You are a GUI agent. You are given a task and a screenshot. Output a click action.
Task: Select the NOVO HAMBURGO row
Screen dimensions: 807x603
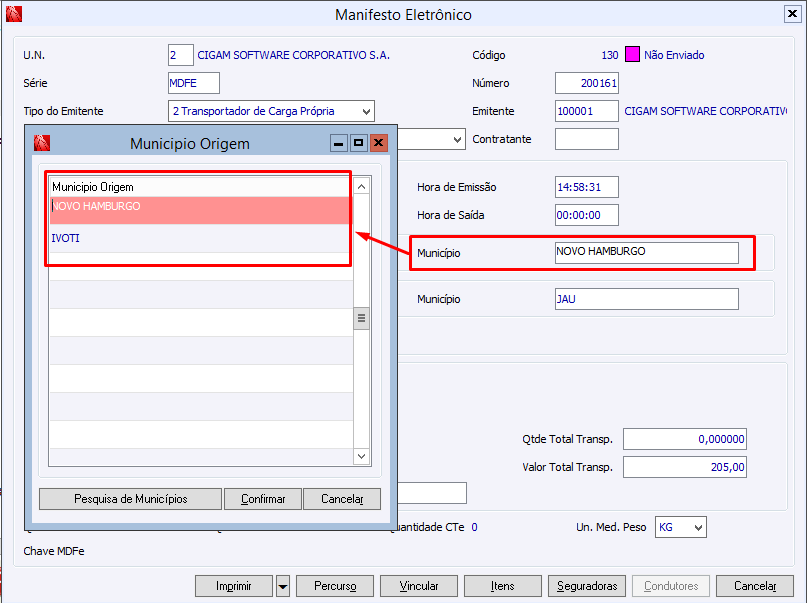[x=201, y=210]
